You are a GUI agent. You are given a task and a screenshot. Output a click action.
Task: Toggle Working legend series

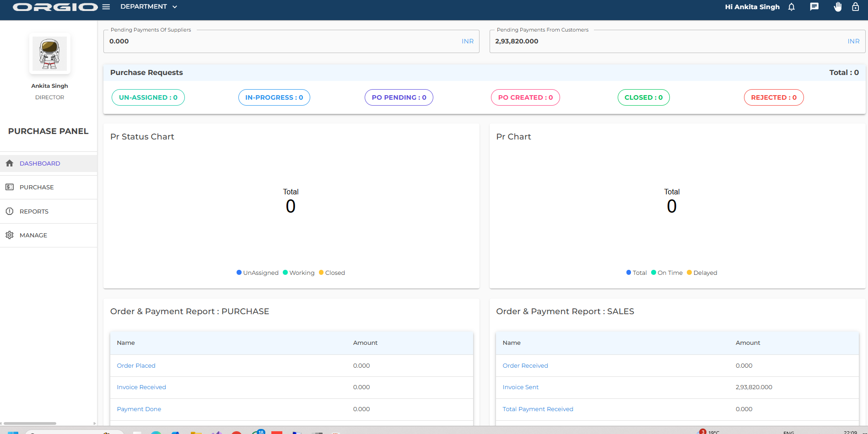tap(299, 273)
